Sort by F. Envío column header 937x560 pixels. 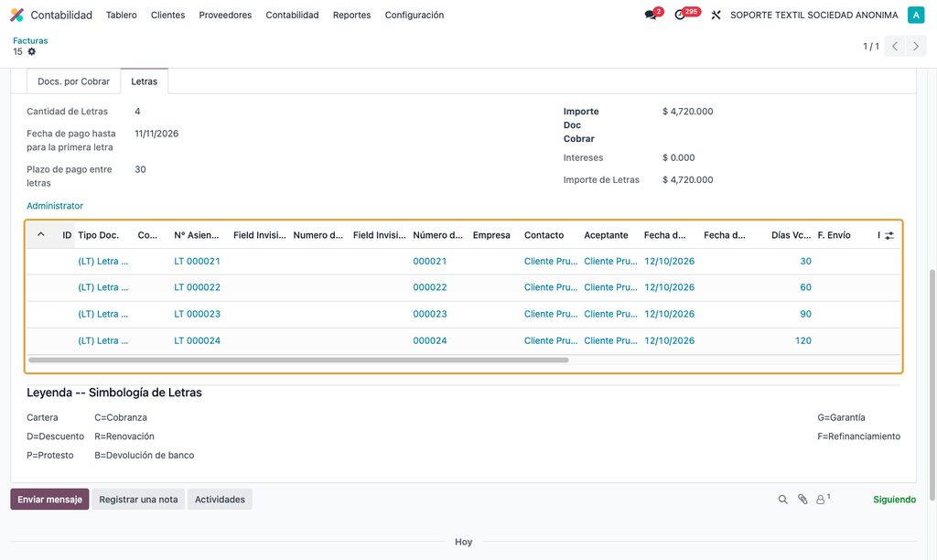[834, 235]
